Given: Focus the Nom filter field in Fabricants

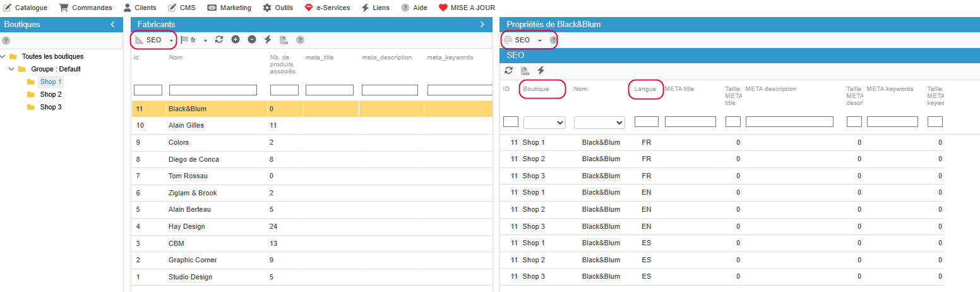Looking at the screenshot, I should (x=213, y=90).
